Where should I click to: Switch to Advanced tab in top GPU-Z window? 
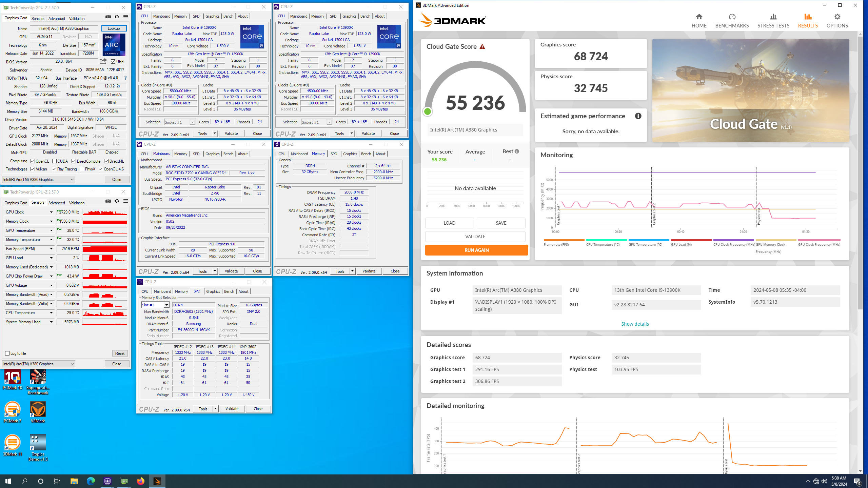[x=56, y=19]
